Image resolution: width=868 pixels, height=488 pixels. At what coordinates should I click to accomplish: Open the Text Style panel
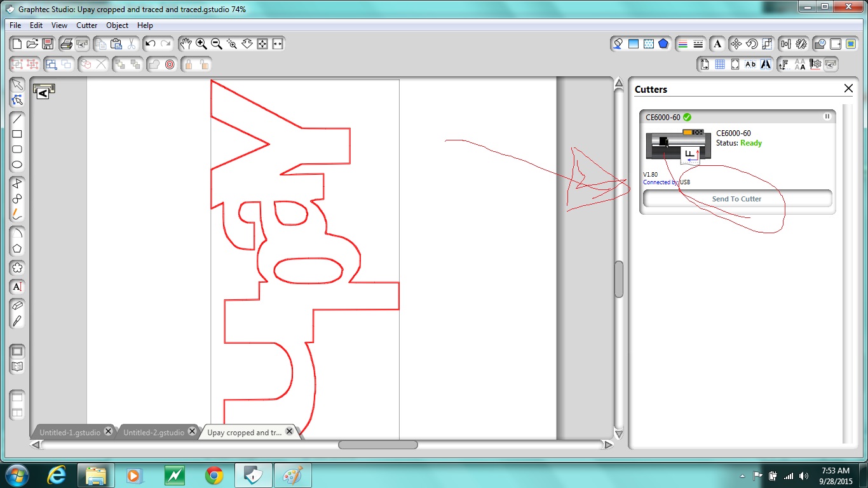pos(717,44)
